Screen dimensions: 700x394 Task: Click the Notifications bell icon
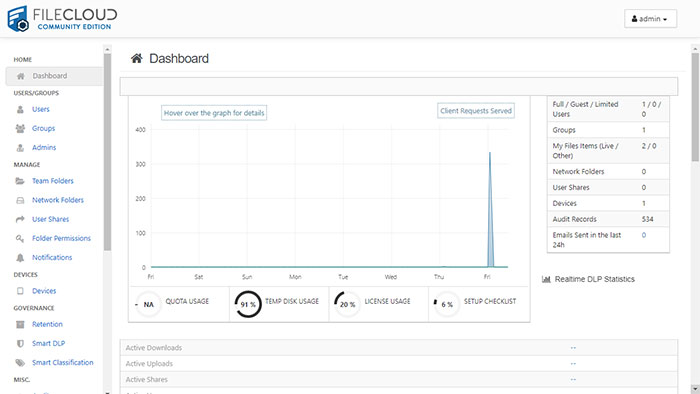[20, 257]
